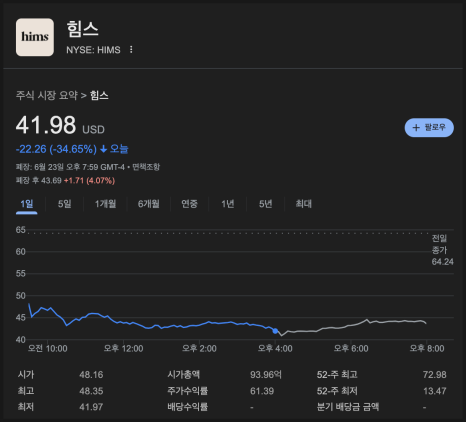This screenshot has width=466, height=422.
Task: Click the 오후 4:00 time axis label
Action: [275, 349]
